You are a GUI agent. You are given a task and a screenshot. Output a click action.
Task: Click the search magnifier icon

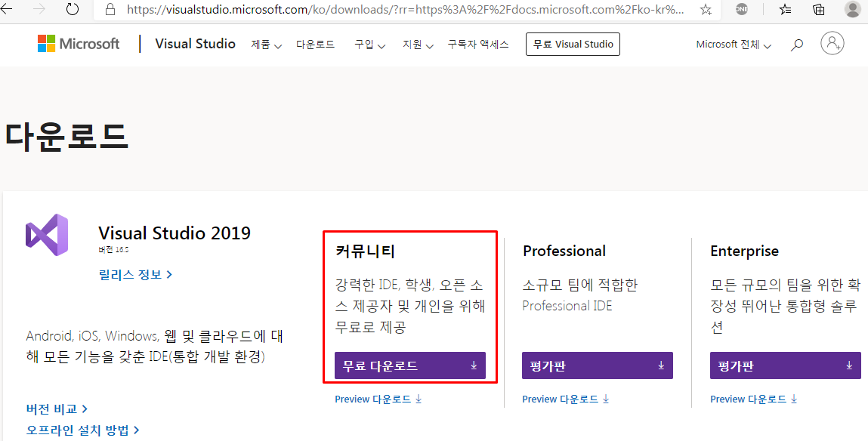coord(796,45)
